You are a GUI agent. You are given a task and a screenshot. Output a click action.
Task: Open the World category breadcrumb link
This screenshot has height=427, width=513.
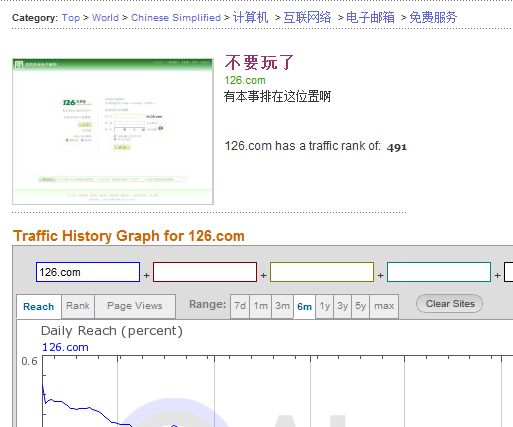105,17
